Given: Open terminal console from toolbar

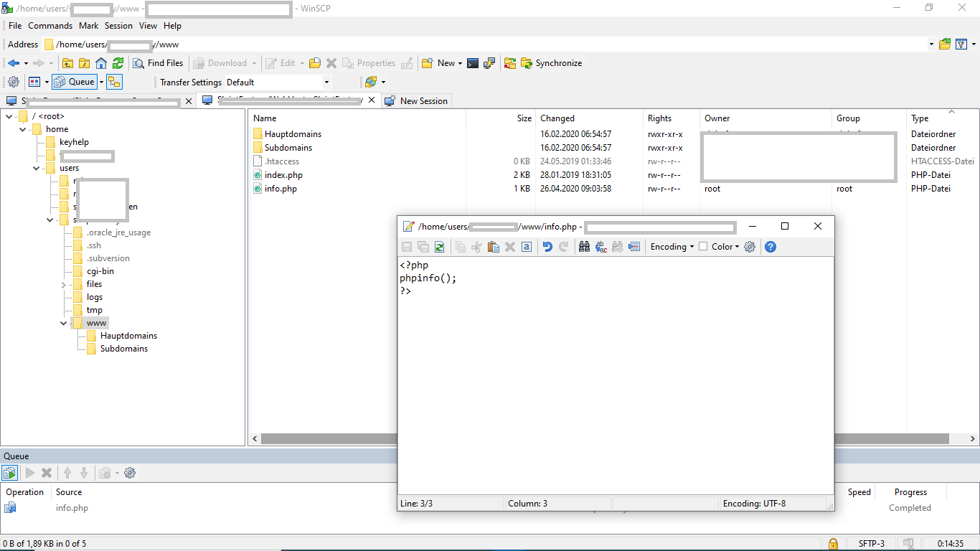Looking at the screenshot, I should tap(473, 63).
